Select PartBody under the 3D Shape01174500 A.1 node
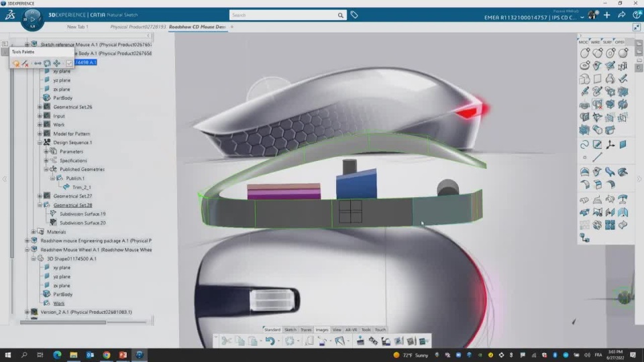 (63, 294)
